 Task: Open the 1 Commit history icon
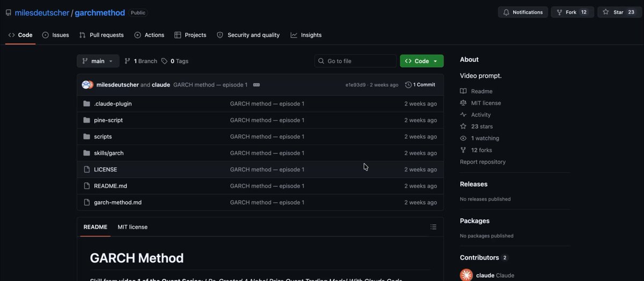408,85
